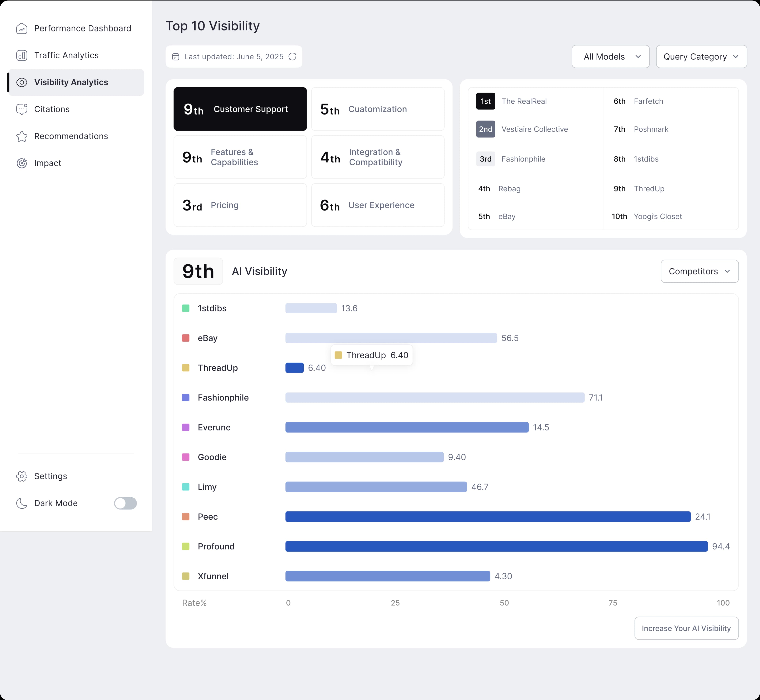
Task: Toggle the Dark Mode switch on
Action: (125, 503)
